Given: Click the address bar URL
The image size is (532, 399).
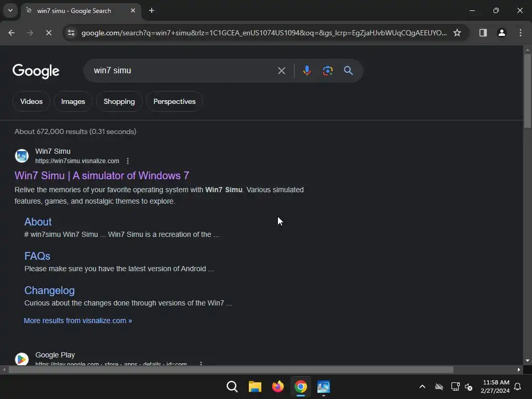Looking at the screenshot, I should tap(264, 33).
